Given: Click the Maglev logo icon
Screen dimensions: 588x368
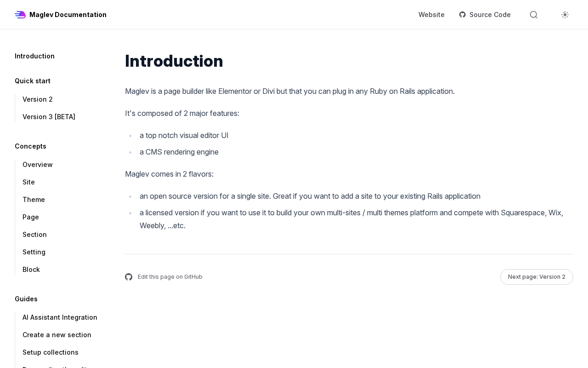Looking at the screenshot, I should (x=20, y=15).
